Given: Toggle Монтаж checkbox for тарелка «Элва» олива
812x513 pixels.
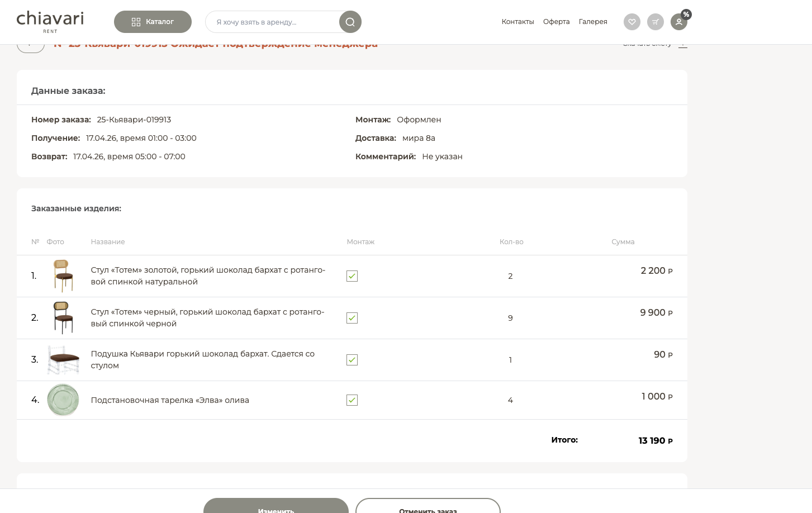Looking at the screenshot, I should 352,400.
